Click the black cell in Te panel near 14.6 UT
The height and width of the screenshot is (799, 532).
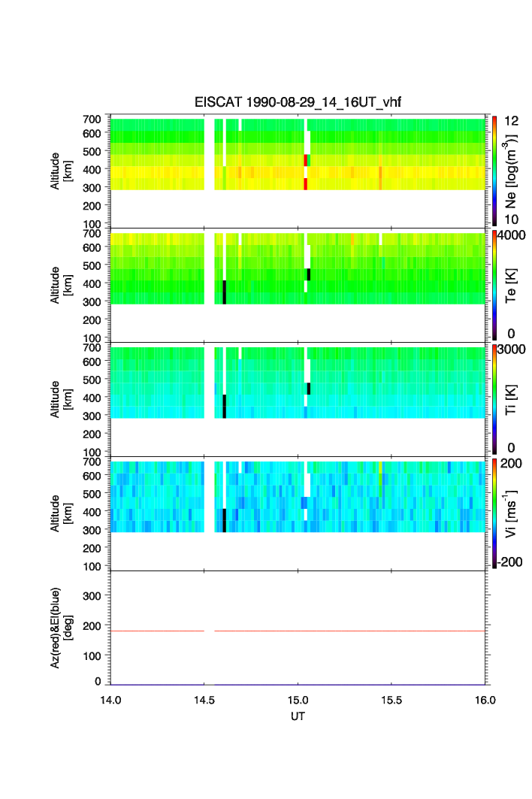click(224, 292)
